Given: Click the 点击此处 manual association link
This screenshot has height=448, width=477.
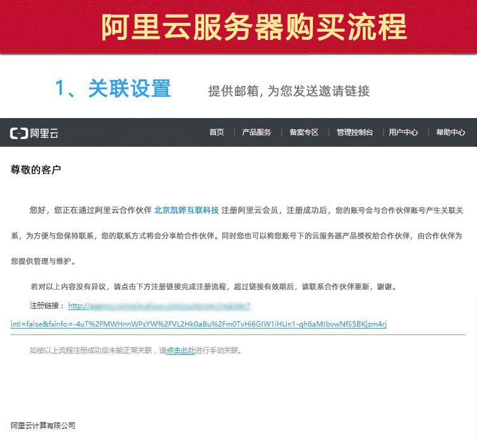Looking at the screenshot, I should click(181, 350).
